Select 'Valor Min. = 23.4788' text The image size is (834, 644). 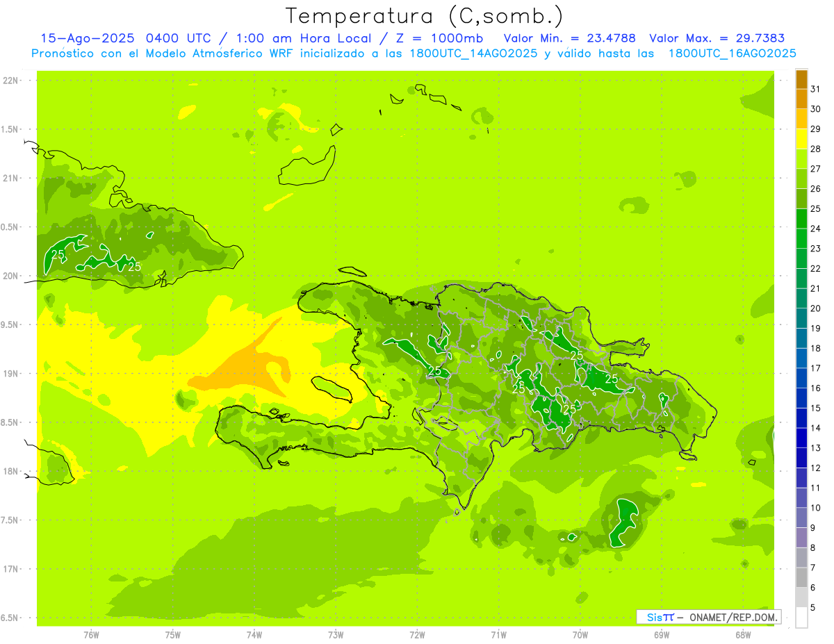(x=569, y=38)
